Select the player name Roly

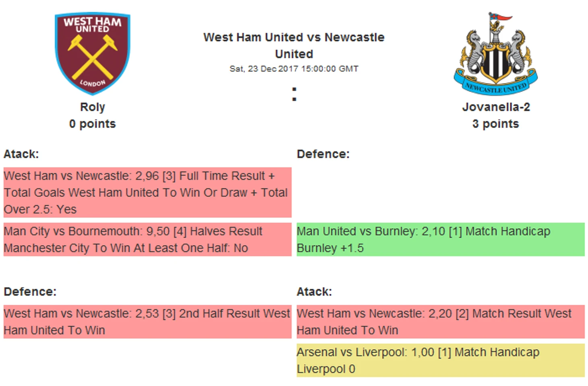[x=92, y=107]
